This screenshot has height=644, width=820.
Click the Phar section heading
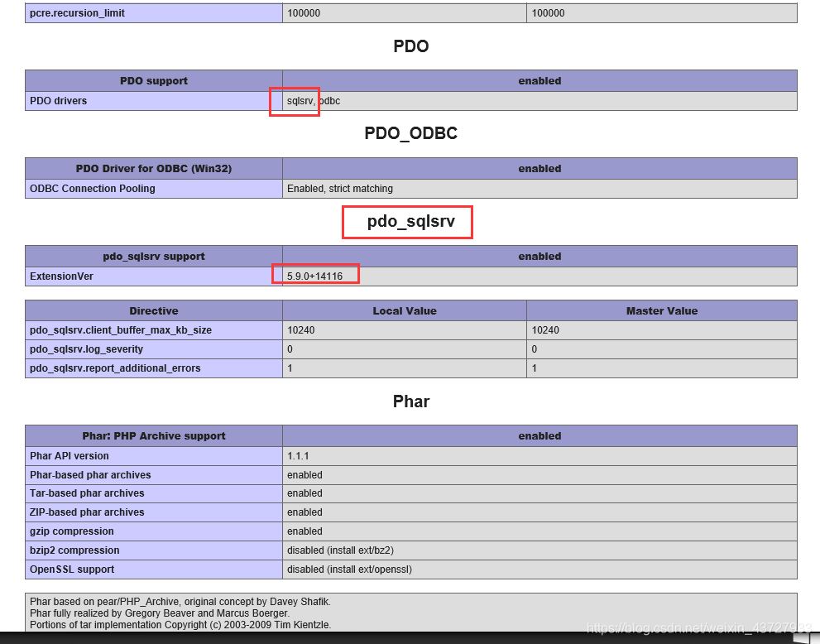click(410, 401)
